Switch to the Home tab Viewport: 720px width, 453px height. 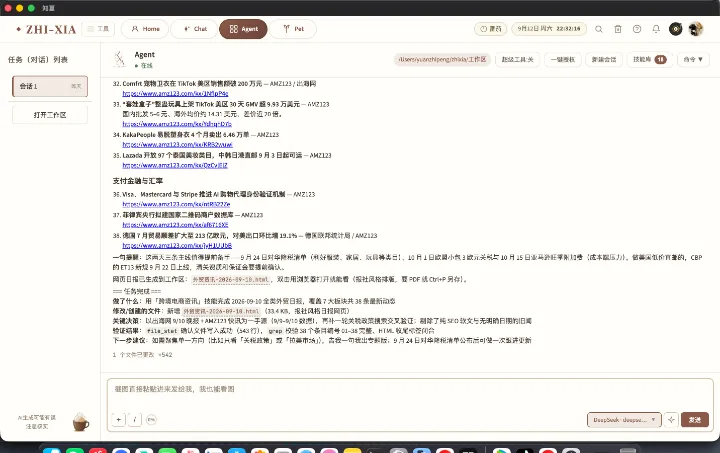coord(145,29)
